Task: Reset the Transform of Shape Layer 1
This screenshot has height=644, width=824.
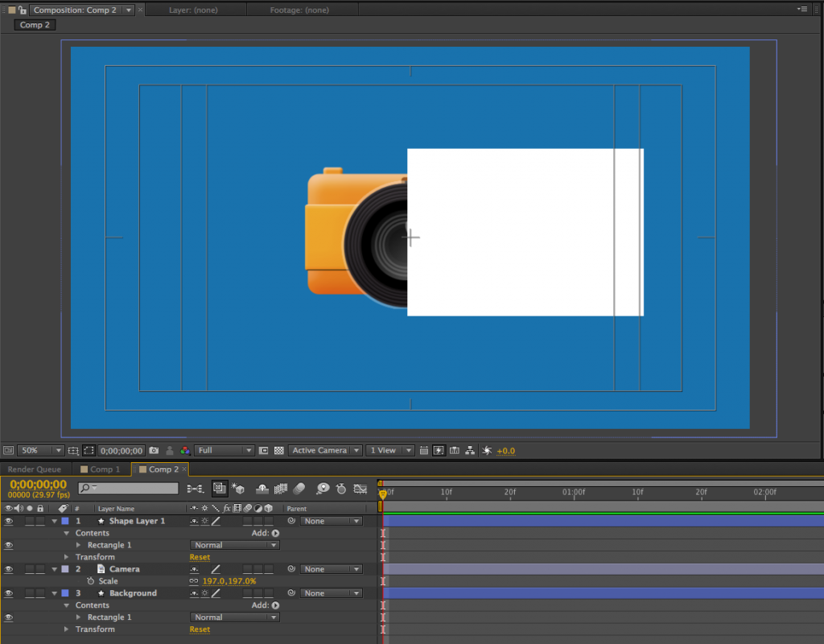Action: (199, 557)
